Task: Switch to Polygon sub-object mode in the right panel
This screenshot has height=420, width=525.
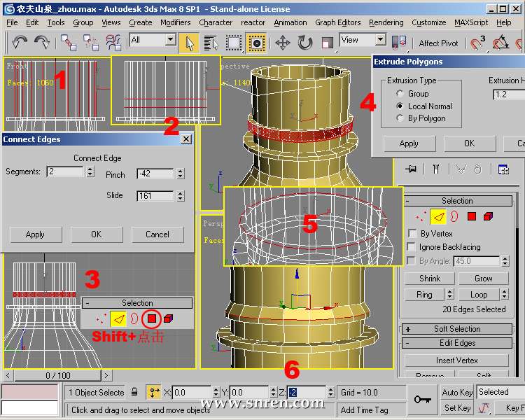Action: pos(472,217)
